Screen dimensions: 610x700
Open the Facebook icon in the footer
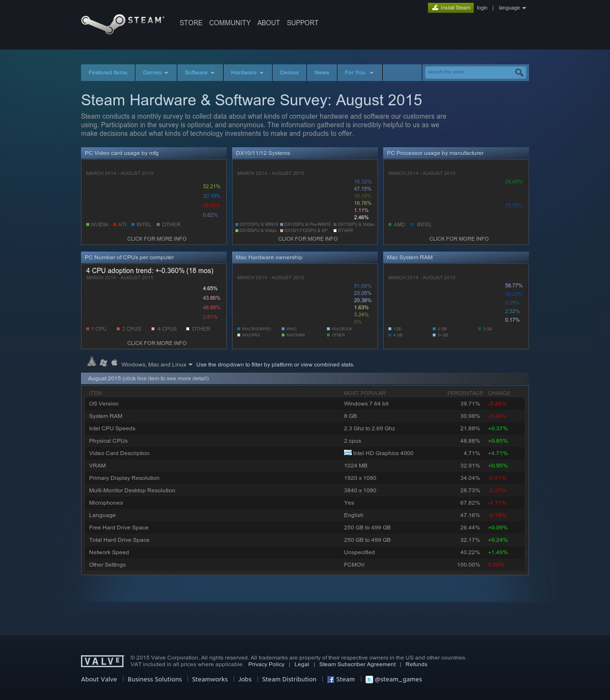click(331, 680)
